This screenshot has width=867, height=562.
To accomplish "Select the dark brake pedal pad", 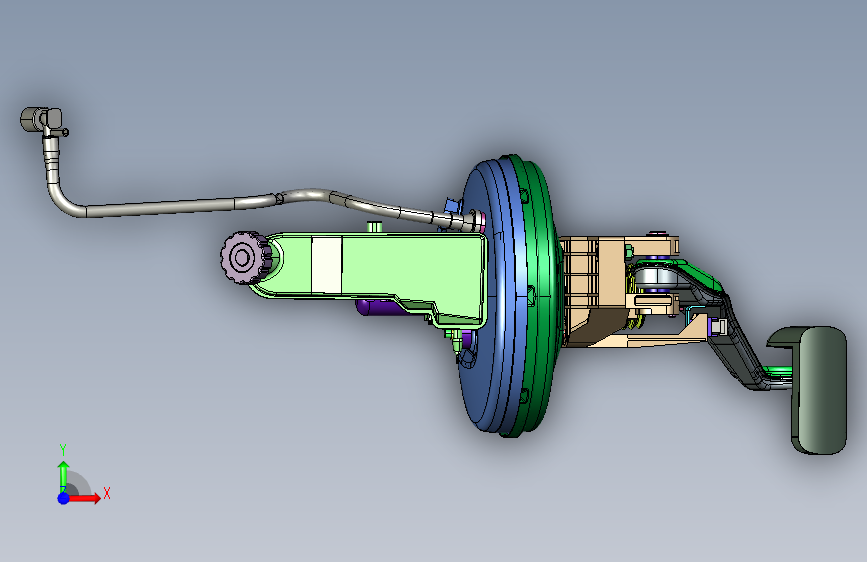I will [818, 390].
